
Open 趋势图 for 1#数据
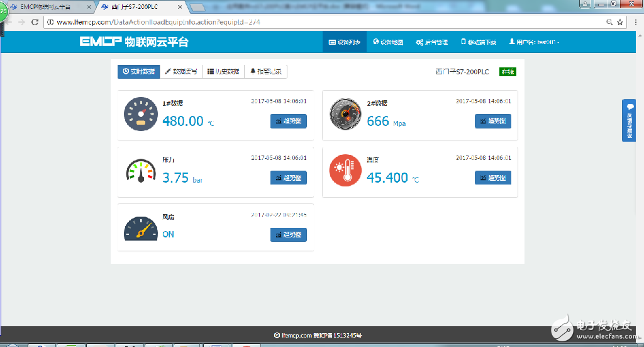pyautogui.click(x=288, y=122)
